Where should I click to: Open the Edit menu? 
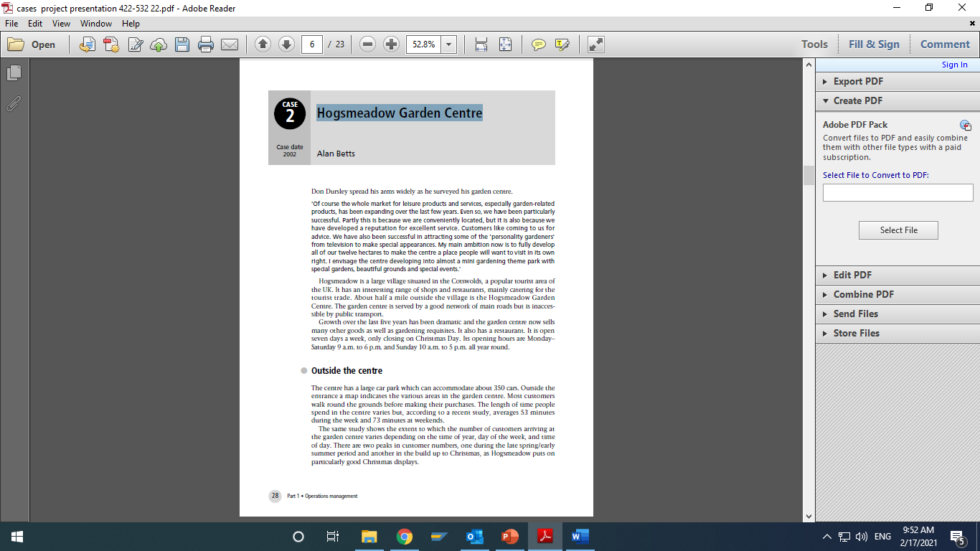coord(35,24)
